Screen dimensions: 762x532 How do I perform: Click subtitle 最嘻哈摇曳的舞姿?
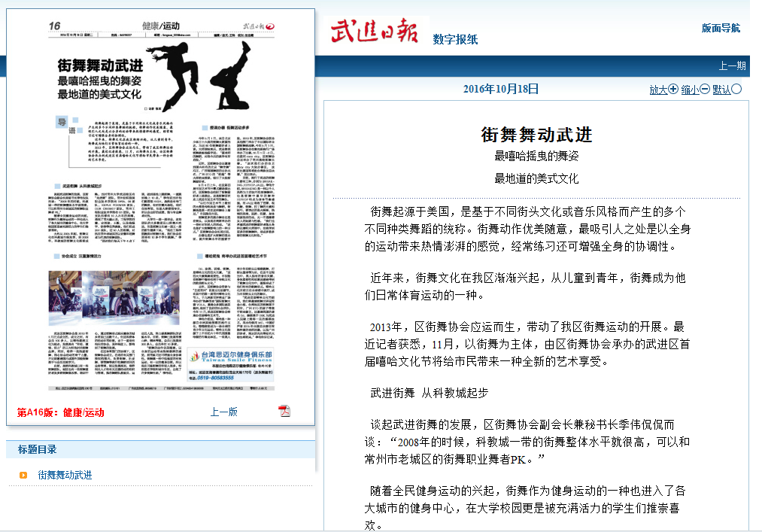click(536, 156)
